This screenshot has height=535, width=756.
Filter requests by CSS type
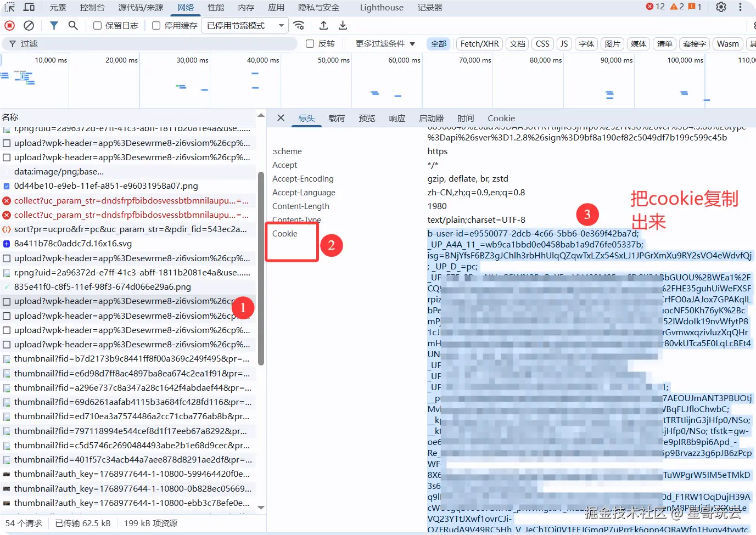542,44
